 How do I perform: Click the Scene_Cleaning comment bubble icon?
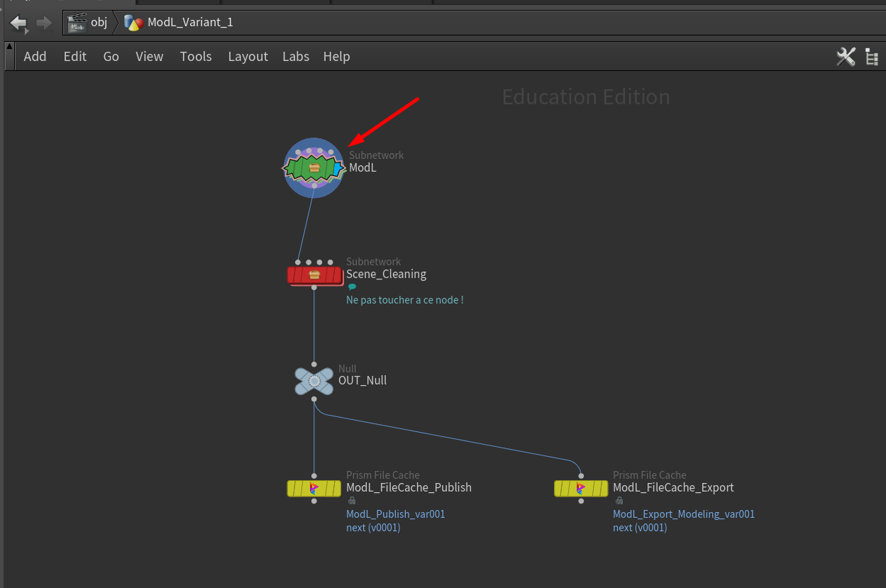click(x=352, y=287)
